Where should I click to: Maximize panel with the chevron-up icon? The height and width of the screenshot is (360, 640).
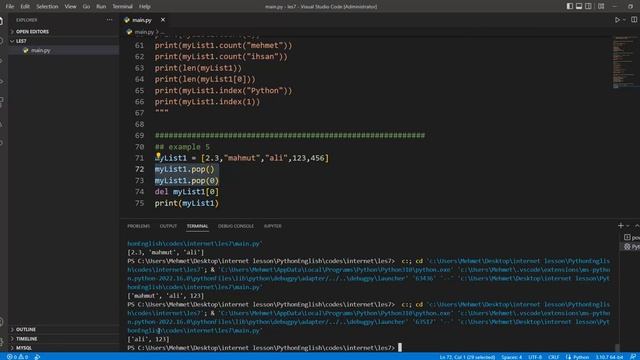637,225
